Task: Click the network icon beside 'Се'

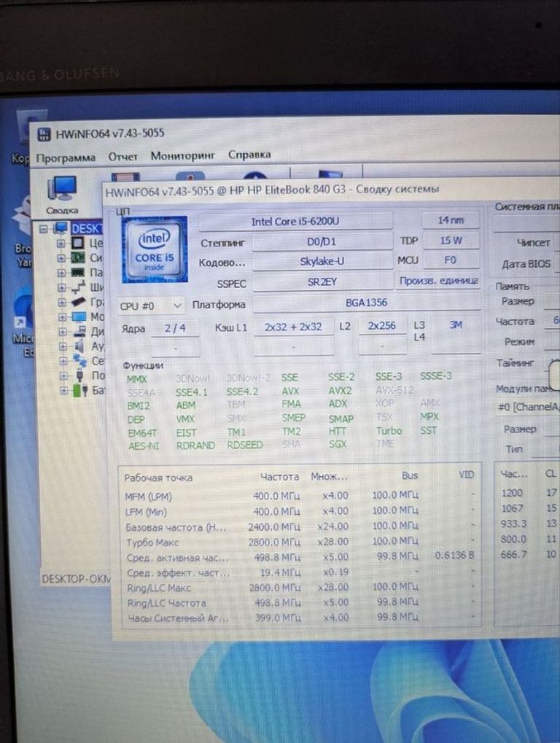Action: pos(79,361)
